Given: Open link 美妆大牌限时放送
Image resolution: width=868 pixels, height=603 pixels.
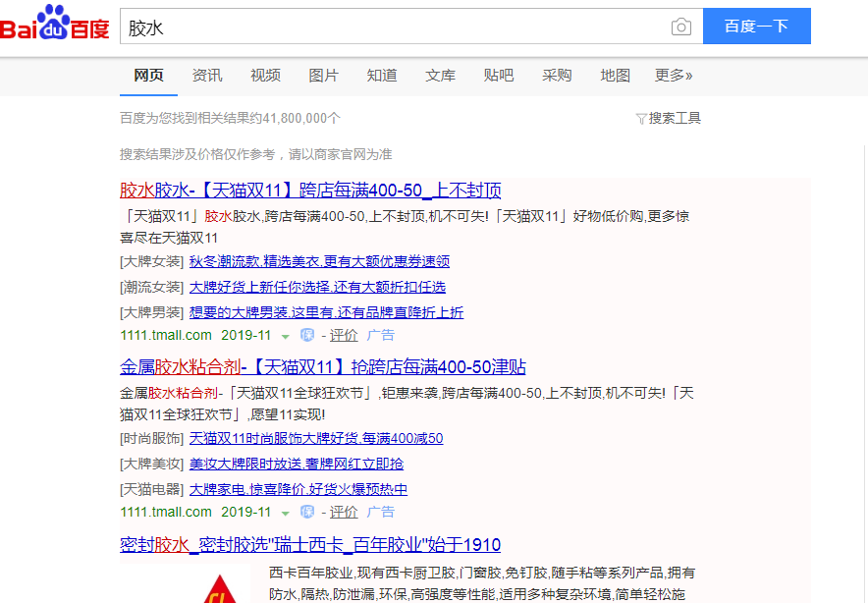Looking at the screenshot, I should click(x=297, y=464).
